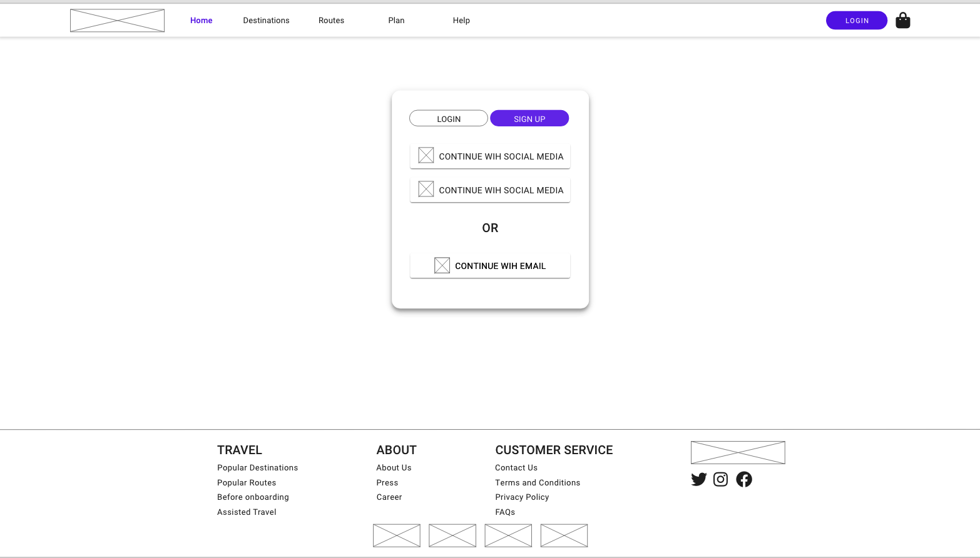Click the Continue with Email button
The image size is (980, 558).
pos(490,265)
